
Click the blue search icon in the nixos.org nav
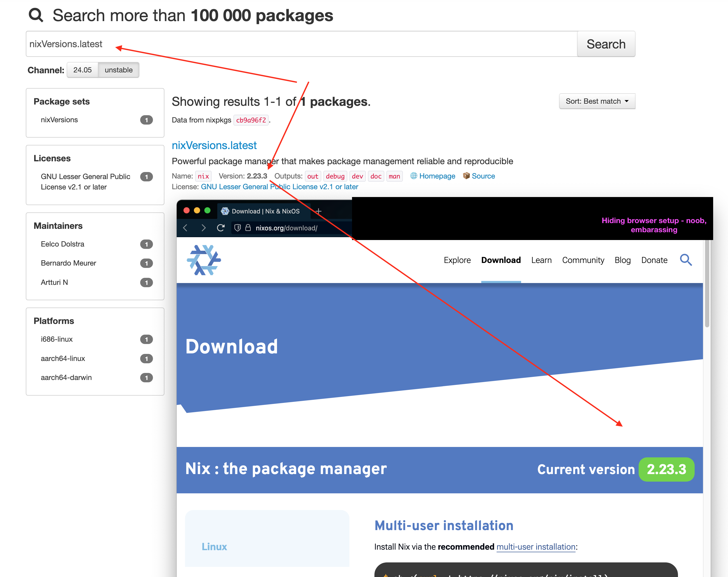686,260
